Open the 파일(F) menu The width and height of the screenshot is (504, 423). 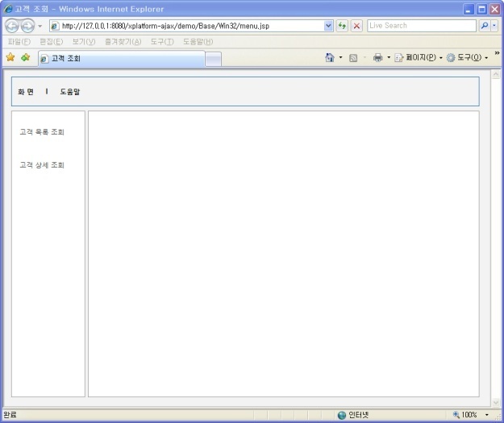(x=19, y=42)
